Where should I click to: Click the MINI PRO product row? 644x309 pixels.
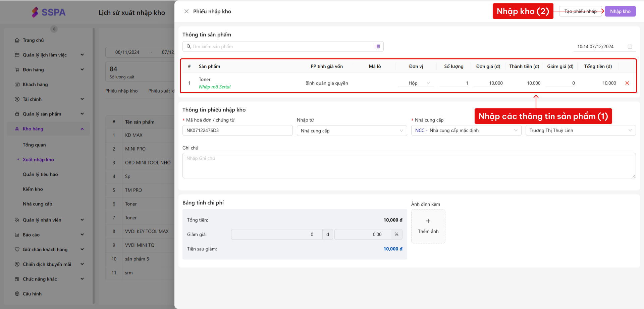140,149
